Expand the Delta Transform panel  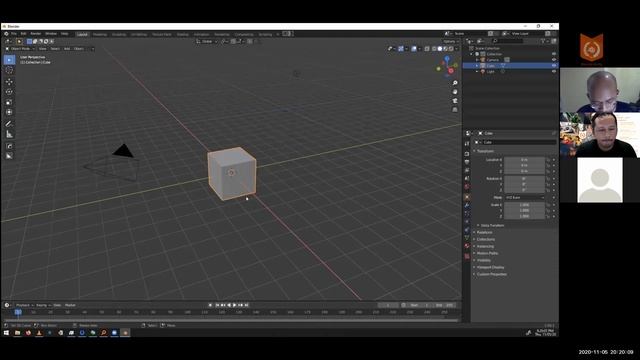[x=491, y=225]
